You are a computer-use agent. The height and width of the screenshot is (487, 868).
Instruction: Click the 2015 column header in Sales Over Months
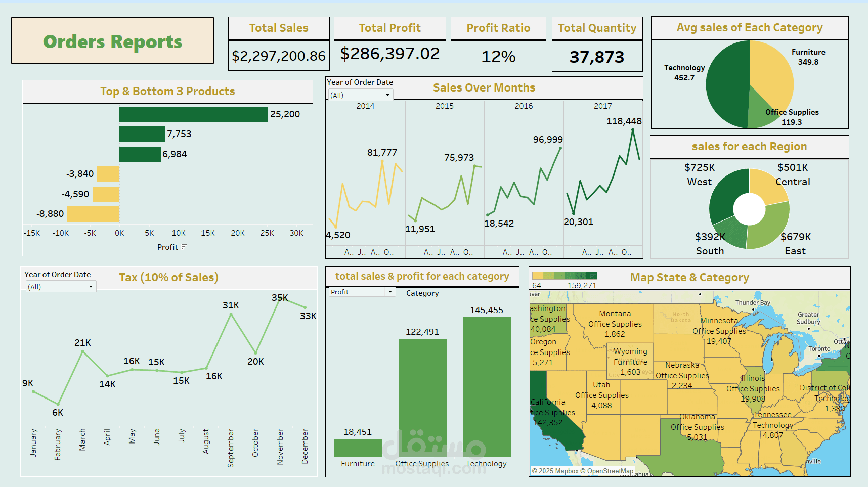[445, 106]
